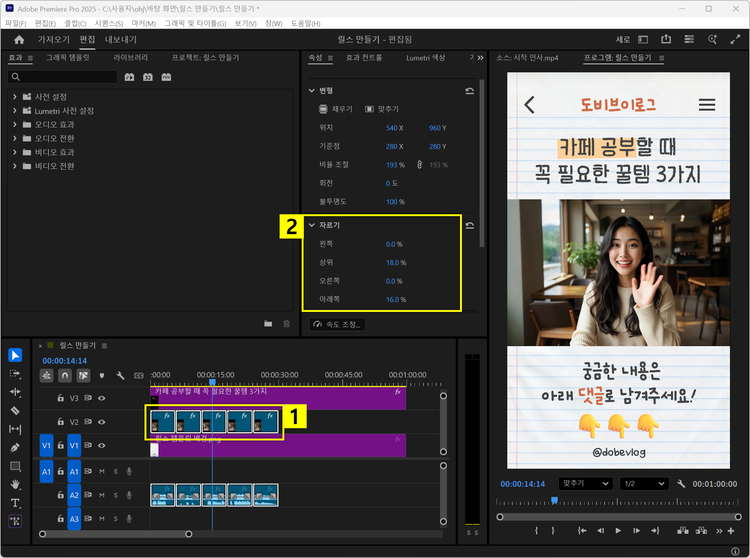Open the 내보내기 export page
750x558 pixels.
pos(121,40)
